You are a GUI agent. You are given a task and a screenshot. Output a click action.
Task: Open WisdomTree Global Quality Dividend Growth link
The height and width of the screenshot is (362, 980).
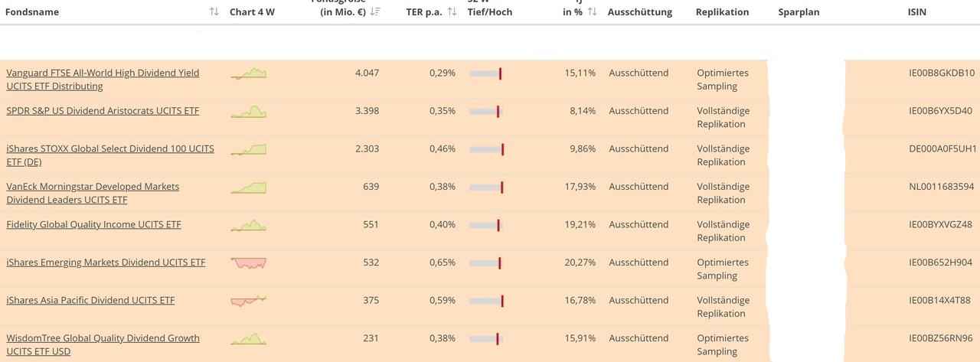pos(103,344)
